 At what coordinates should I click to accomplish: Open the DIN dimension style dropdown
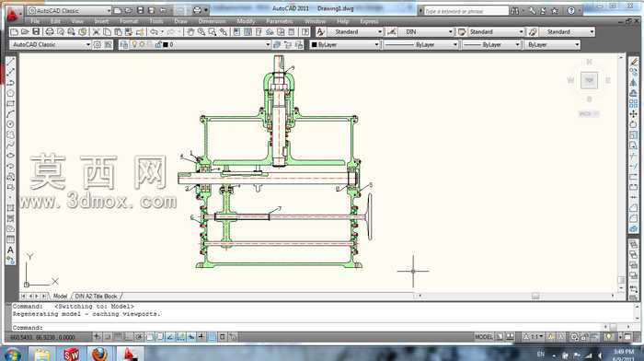tap(451, 31)
